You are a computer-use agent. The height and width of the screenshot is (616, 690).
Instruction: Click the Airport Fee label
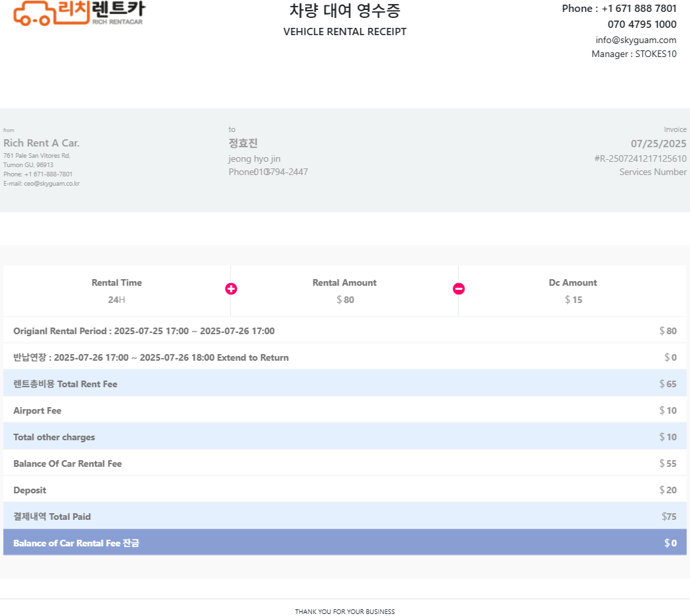coord(37,410)
